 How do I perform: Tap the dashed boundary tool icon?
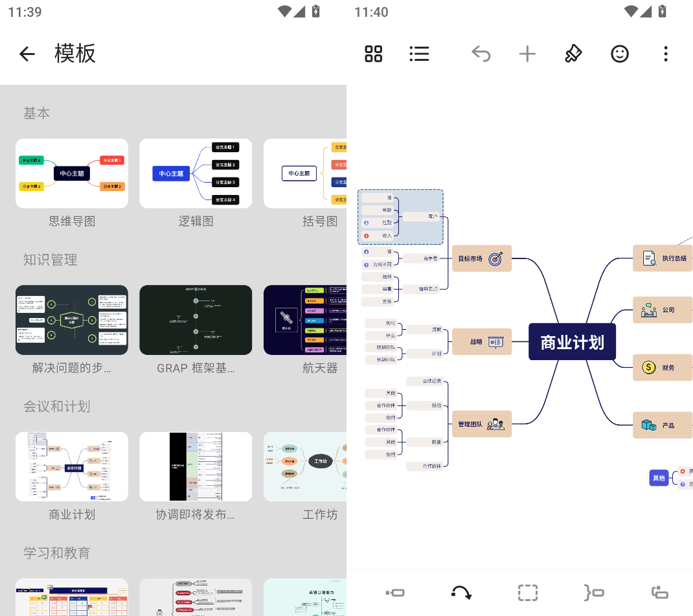coord(528,593)
